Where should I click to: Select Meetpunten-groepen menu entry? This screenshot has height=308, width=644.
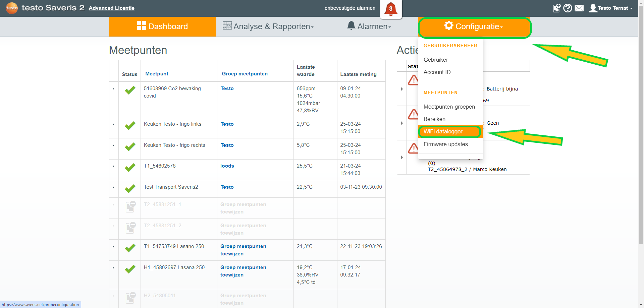pyautogui.click(x=449, y=107)
